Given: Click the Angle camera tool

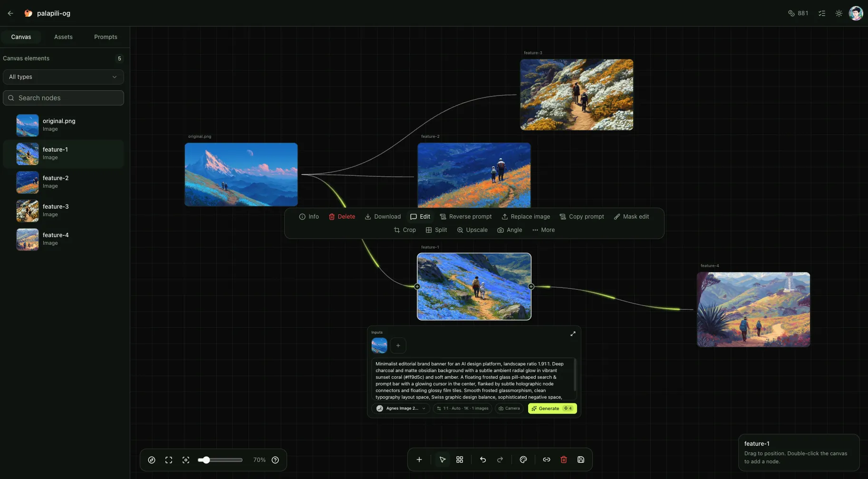Looking at the screenshot, I should click(x=510, y=230).
